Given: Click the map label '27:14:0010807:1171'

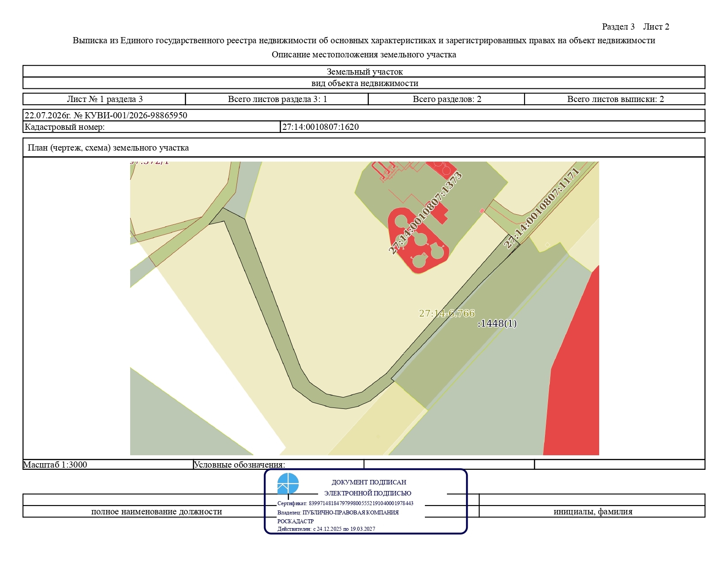Looking at the screenshot, I should (x=541, y=208).
